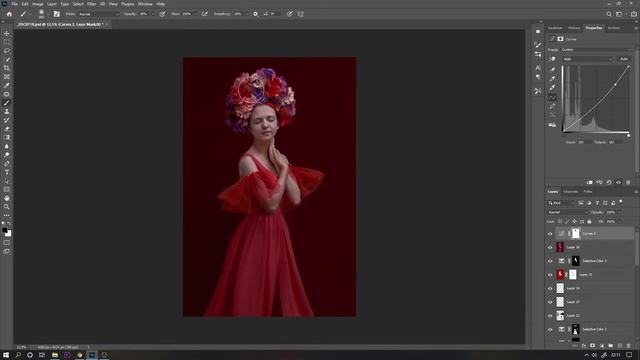The height and width of the screenshot is (360, 640).
Task: Select the Clone Stamp tool
Action: click(x=7, y=111)
